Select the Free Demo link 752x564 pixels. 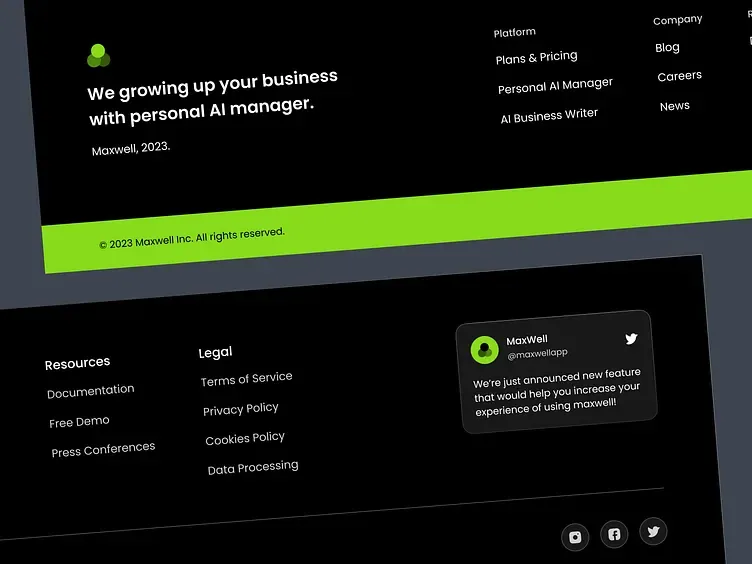(x=79, y=422)
